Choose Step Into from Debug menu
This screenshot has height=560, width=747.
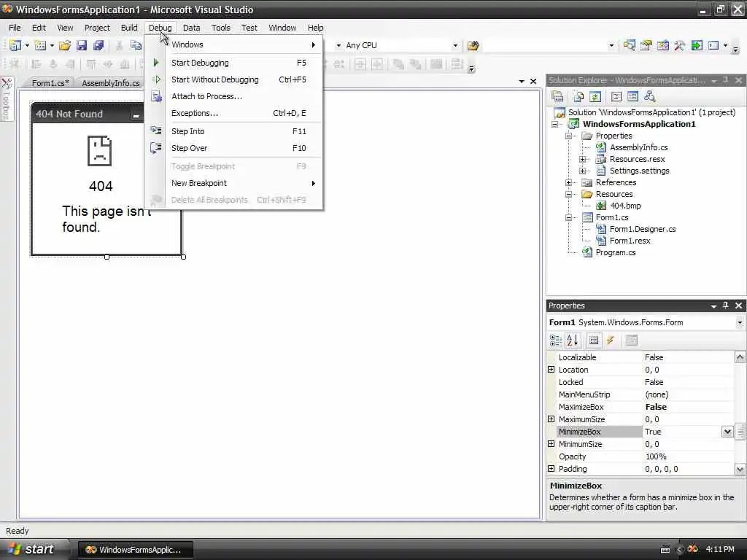point(233,131)
